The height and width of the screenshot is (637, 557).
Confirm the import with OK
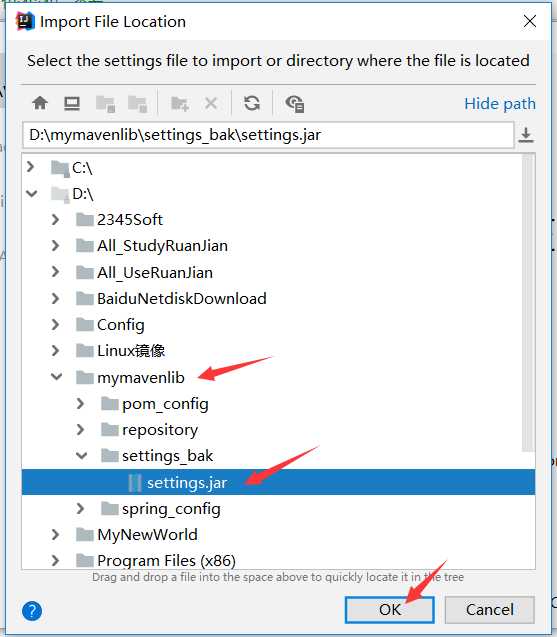(390, 609)
